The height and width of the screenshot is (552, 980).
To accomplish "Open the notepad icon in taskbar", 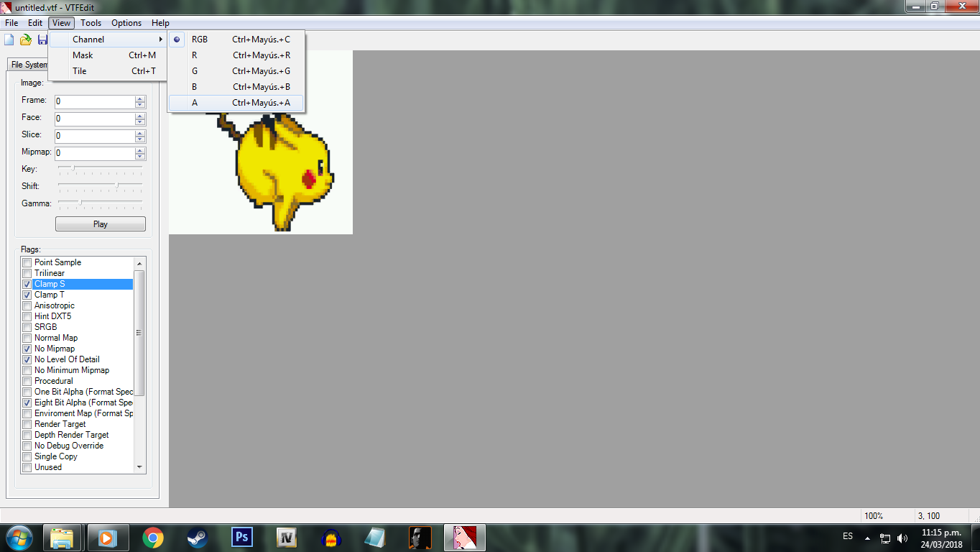I will (376, 537).
